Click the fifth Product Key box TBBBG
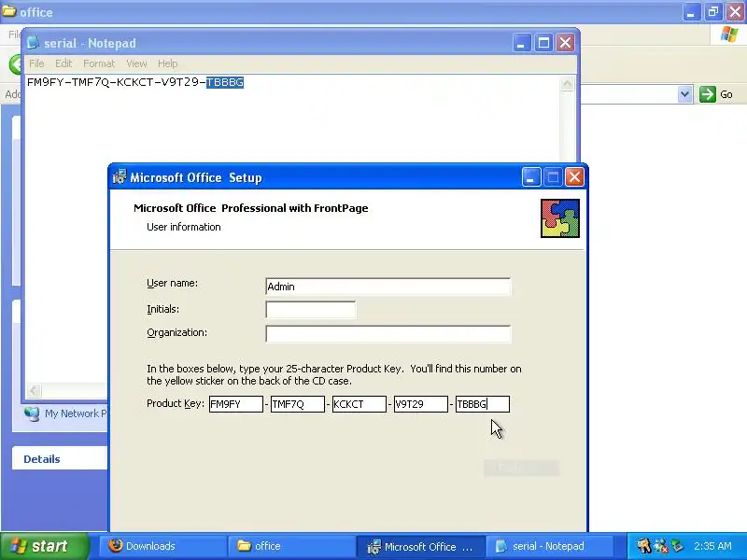Viewport: 747px width, 560px height. (x=483, y=404)
